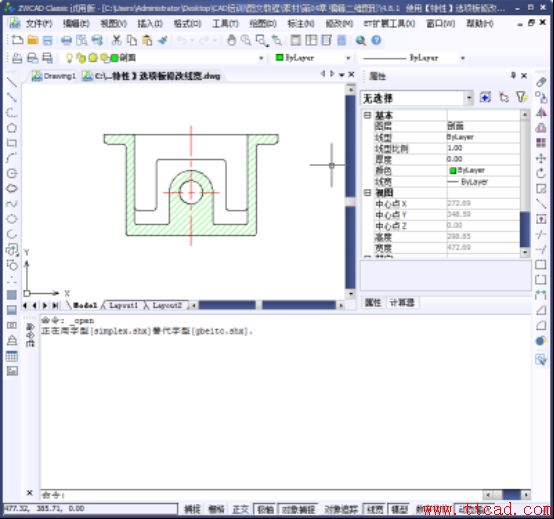
Task: Open the 绘图(D) menu
Action: point(263,24)
